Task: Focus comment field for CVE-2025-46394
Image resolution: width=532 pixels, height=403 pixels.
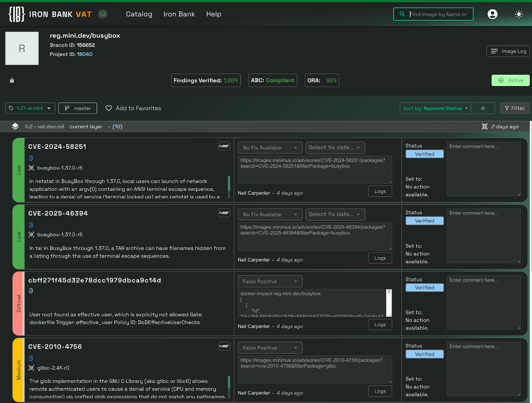Action: click(x=484, y=236)
